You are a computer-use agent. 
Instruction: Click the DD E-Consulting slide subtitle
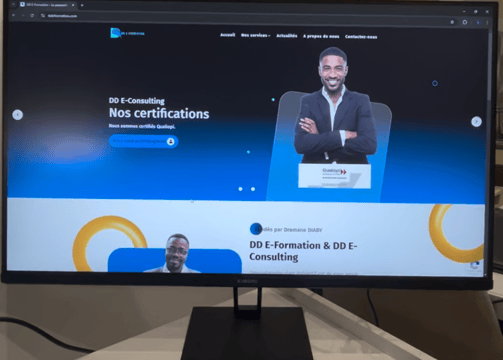[x=137, y=101]
